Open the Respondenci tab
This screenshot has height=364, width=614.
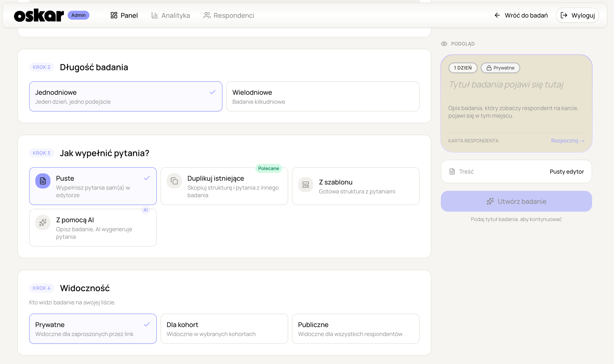point(229,15)
